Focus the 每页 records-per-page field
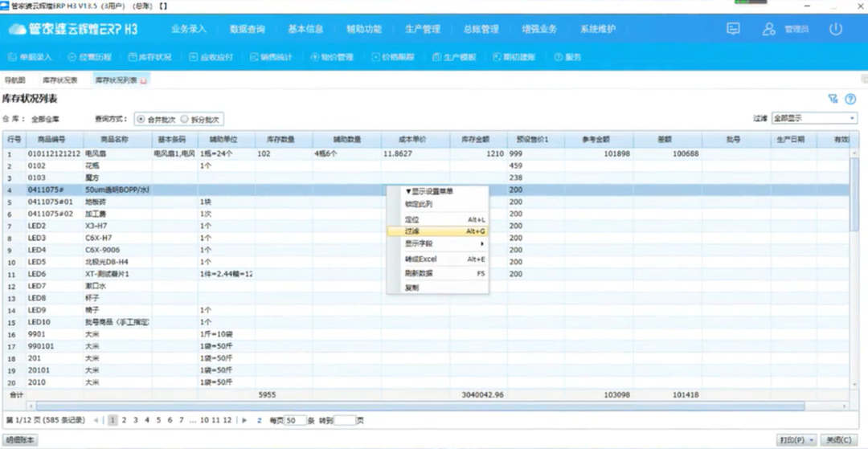 [x=296, y=421]
